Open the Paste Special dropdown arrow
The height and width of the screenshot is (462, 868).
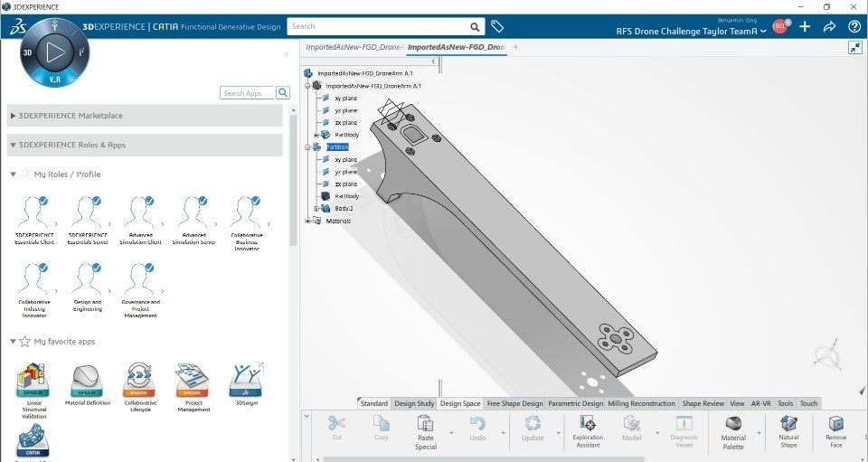click(450, 433)
